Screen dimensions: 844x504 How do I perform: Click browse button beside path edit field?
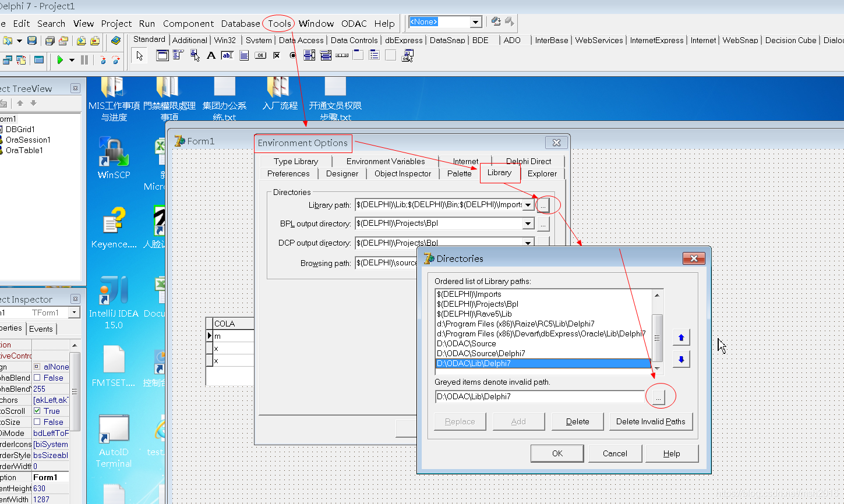coord(658,397)
